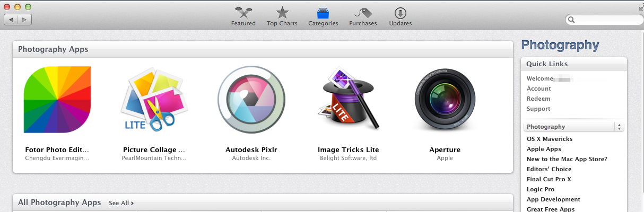The image size is (644, 212).
Task: Open Autodesk Pixlr app icon
Action: pyautogui.click(x=251, y=100)
